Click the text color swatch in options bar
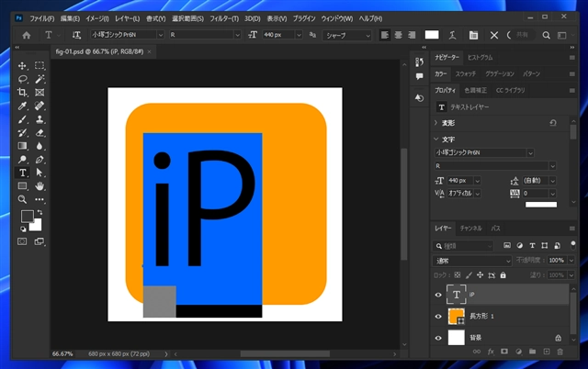The width and height of the screenshot is (588, 369). point(432,35)
